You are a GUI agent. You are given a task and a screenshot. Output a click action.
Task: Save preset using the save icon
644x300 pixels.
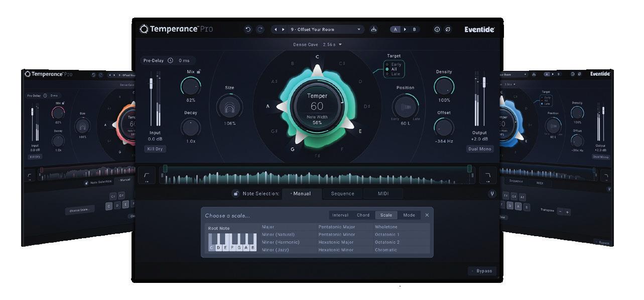(373, 30)
